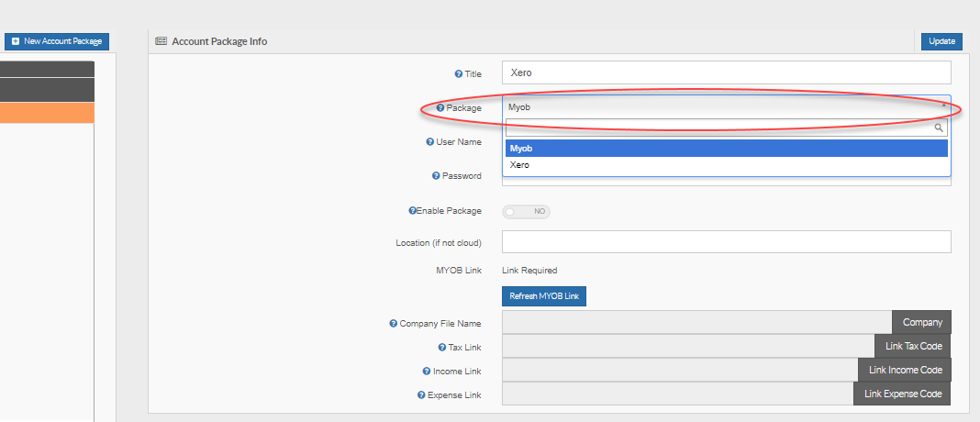Open the help icon beside Expense Link

point(421,395)
